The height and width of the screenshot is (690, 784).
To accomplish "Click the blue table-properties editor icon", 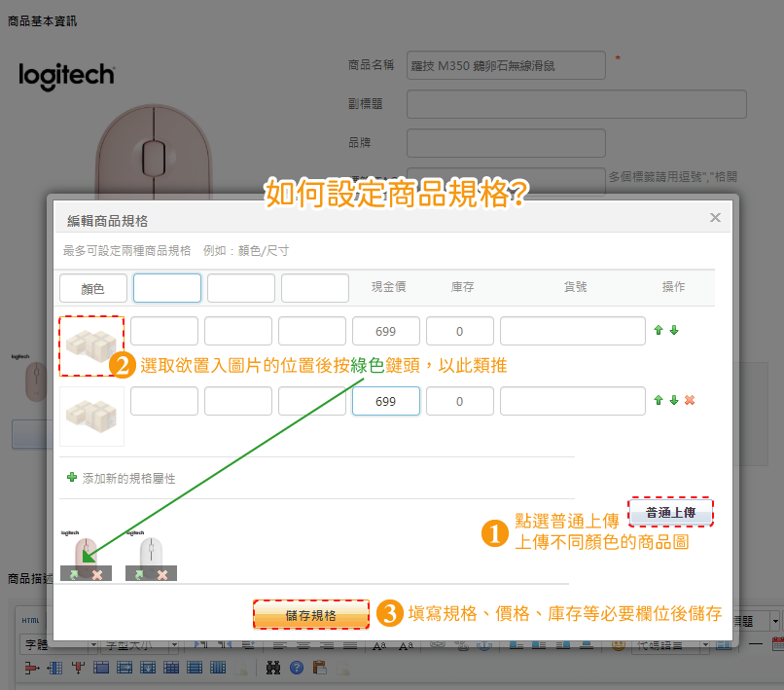I will tap(101, 668).
